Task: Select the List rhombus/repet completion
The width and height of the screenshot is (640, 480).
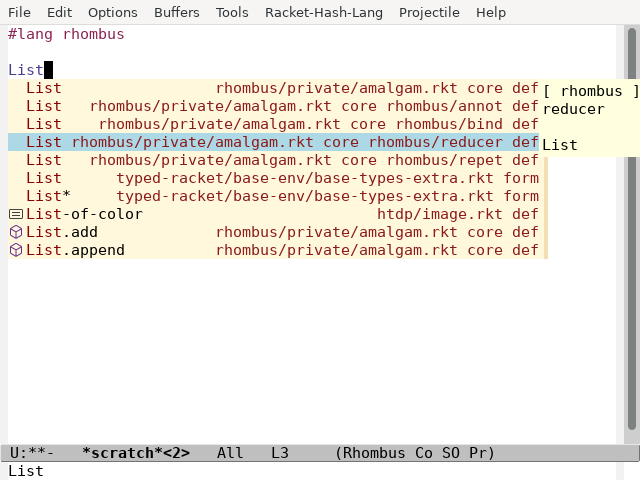Action: 273,160
